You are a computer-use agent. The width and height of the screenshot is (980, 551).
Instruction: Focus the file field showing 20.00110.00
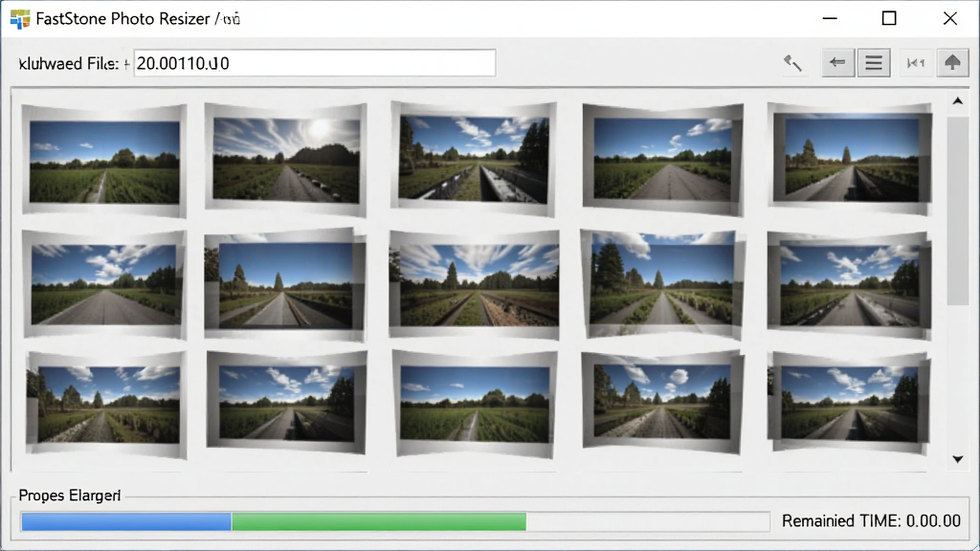coord(315,63)
